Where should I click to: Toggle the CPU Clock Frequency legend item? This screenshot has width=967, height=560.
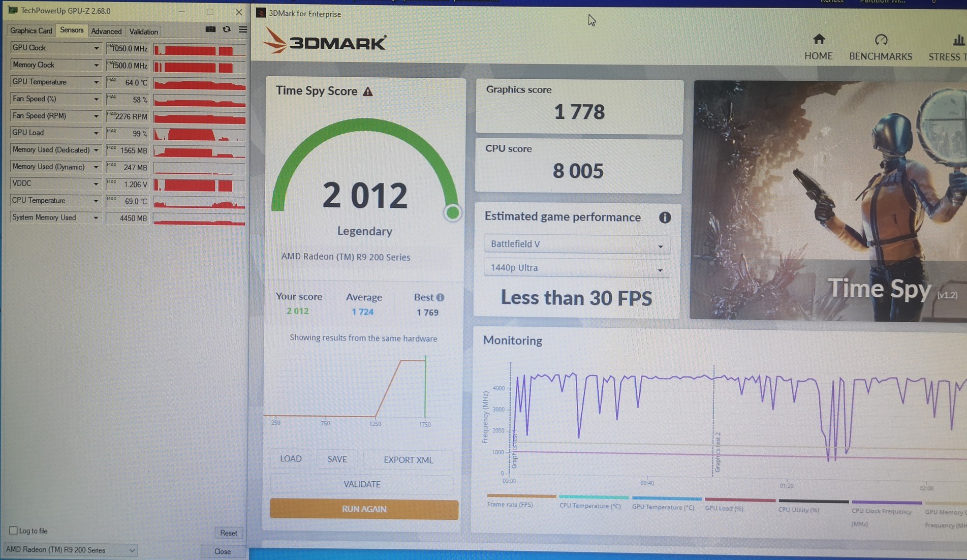[x=886, y=514]
